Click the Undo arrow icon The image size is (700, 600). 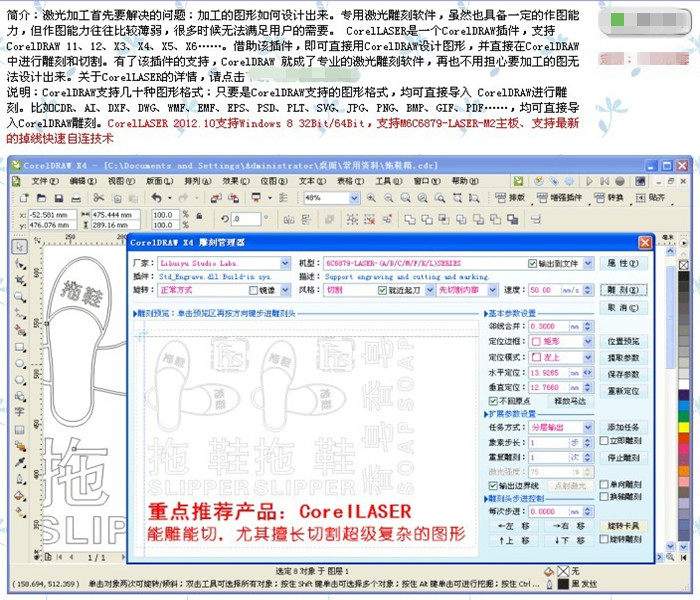pos(156,198)
